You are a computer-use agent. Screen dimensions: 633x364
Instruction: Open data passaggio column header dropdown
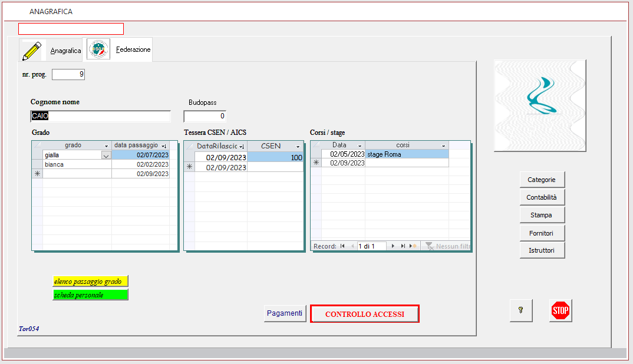(x=164, y=145)
